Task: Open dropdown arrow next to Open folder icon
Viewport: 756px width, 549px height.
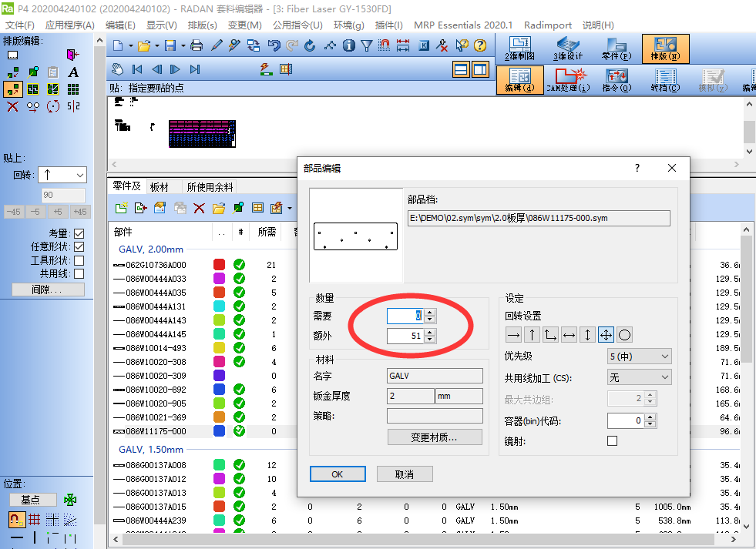Action: [x=157, y=45]
